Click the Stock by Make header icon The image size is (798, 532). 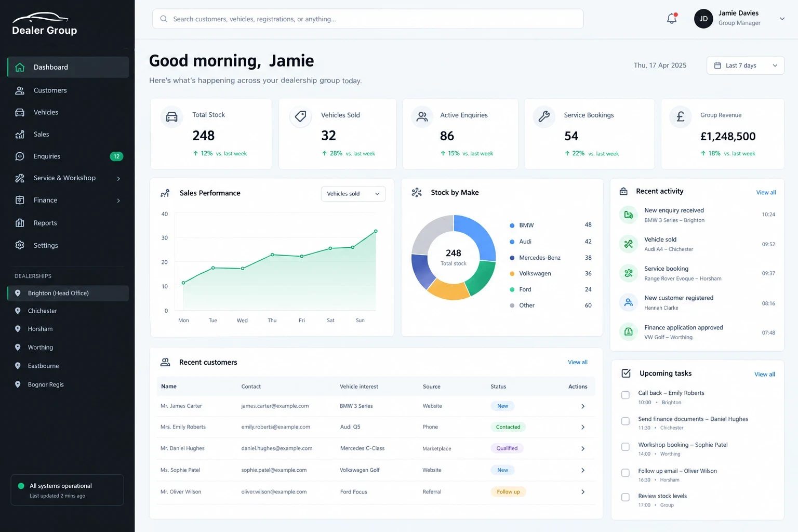pyautogui.click(x=417, y=193)
